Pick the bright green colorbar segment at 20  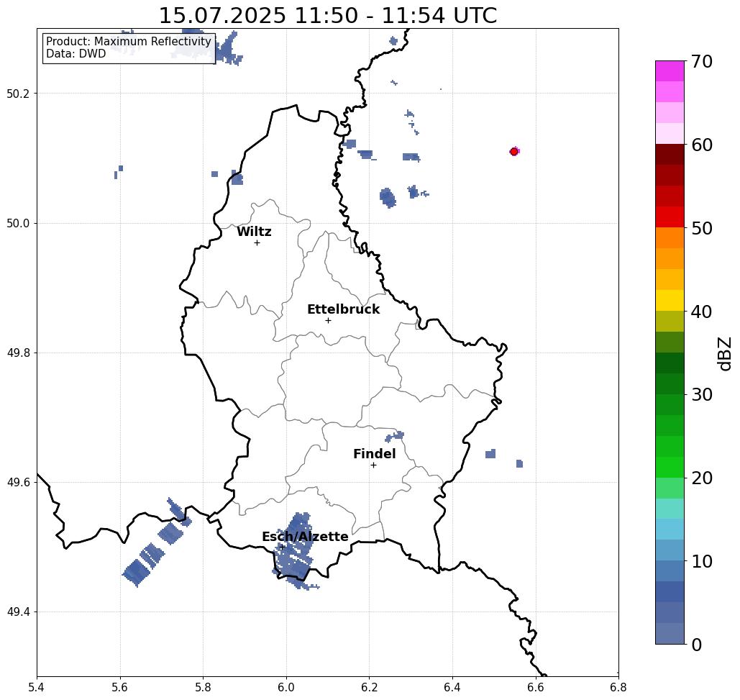click(670, 467)
